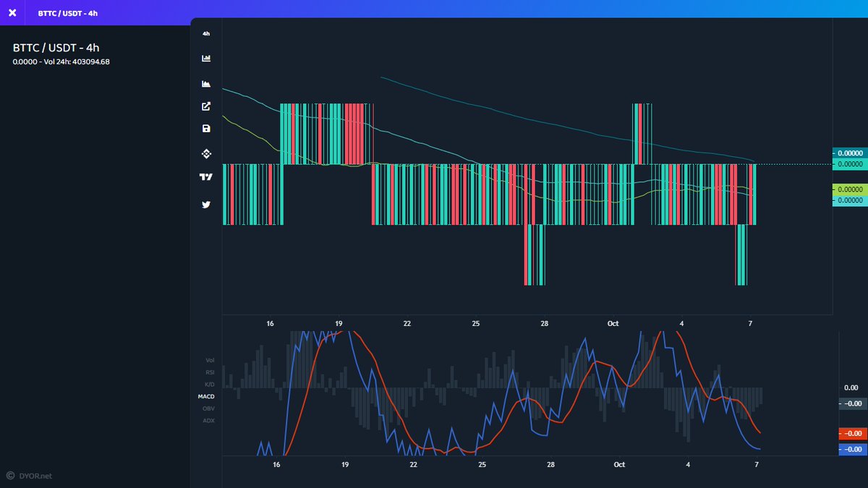The width and height of the screenshot is (868, 488).
Task: Open the DYOR.net link
Action: coord(35,476)
